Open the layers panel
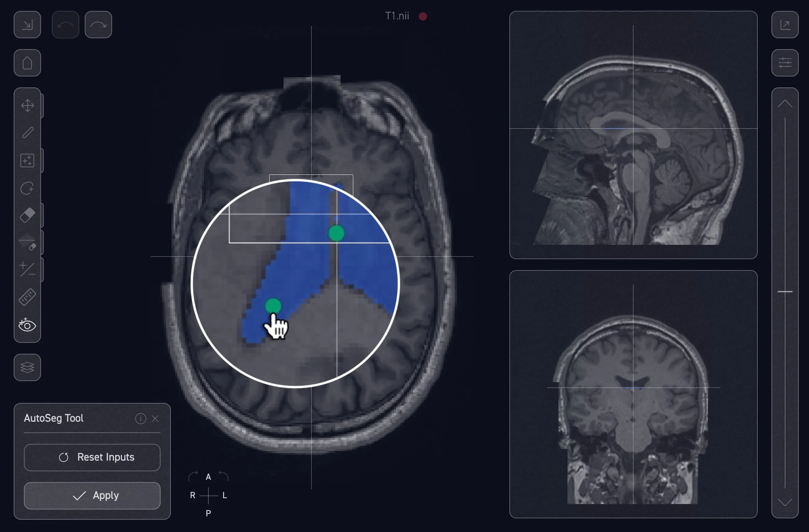809x532 pixels. coord(27,367)
